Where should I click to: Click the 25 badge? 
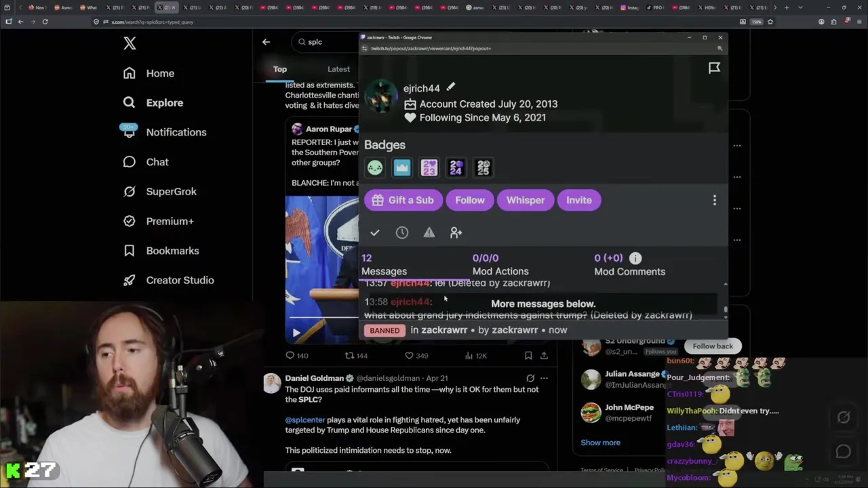click(484, 167)
